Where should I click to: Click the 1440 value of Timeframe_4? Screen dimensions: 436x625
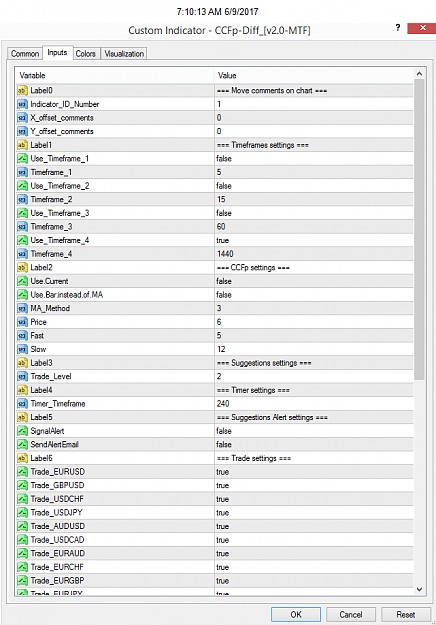[225, 254]
